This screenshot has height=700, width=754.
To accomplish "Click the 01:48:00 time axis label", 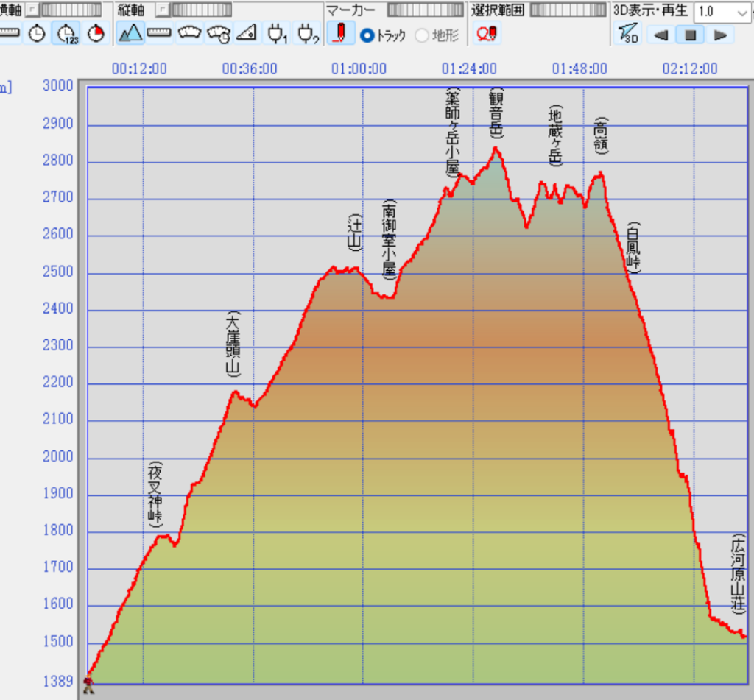I will 579,68.
